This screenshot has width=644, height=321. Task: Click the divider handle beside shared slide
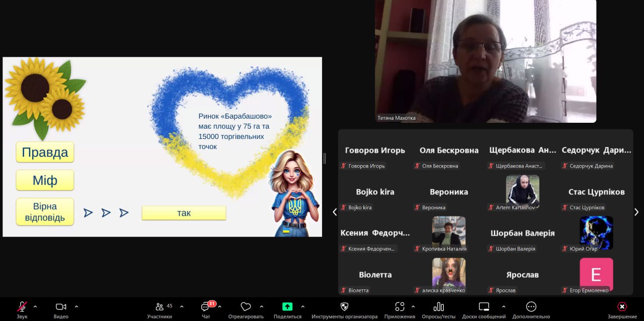coord(325,158)
